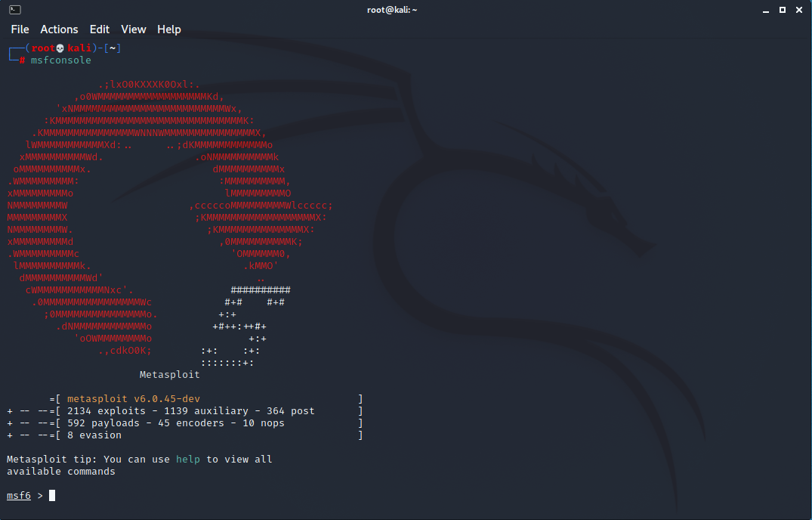Image resolution: width=812 pixels, height=520 pixels.
Task: Click the terminal icon in title bar
Action: click(15, 10)
